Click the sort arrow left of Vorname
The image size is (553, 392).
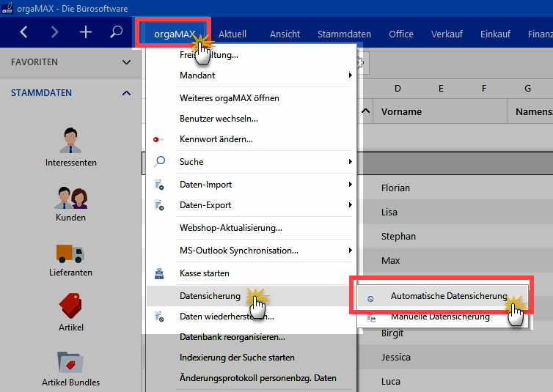click(x=366, y=111)
